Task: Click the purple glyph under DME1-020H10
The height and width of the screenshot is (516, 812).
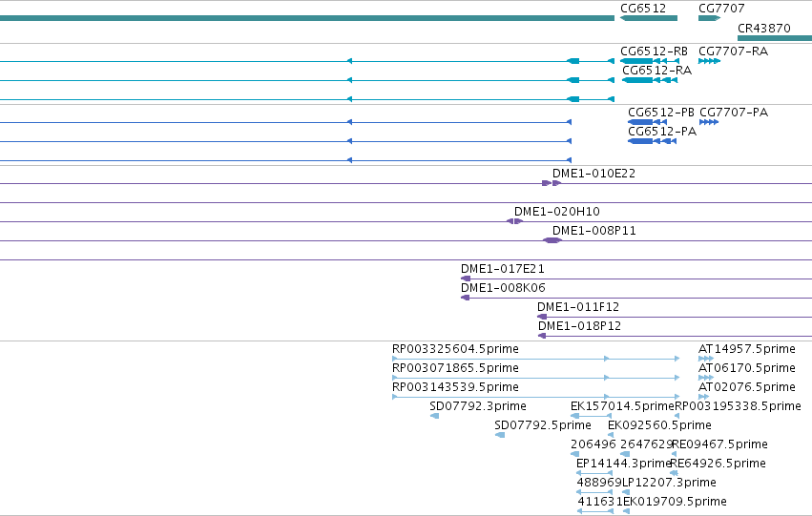Action: [514, 221]
